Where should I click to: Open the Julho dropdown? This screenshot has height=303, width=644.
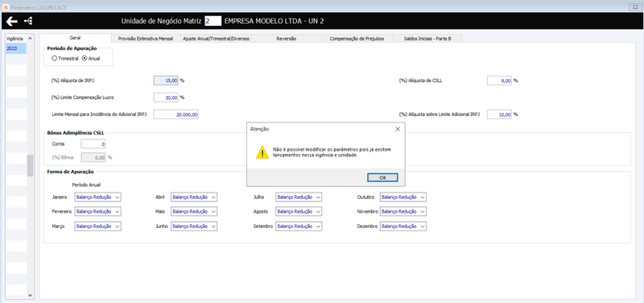(x=299, y=197)
